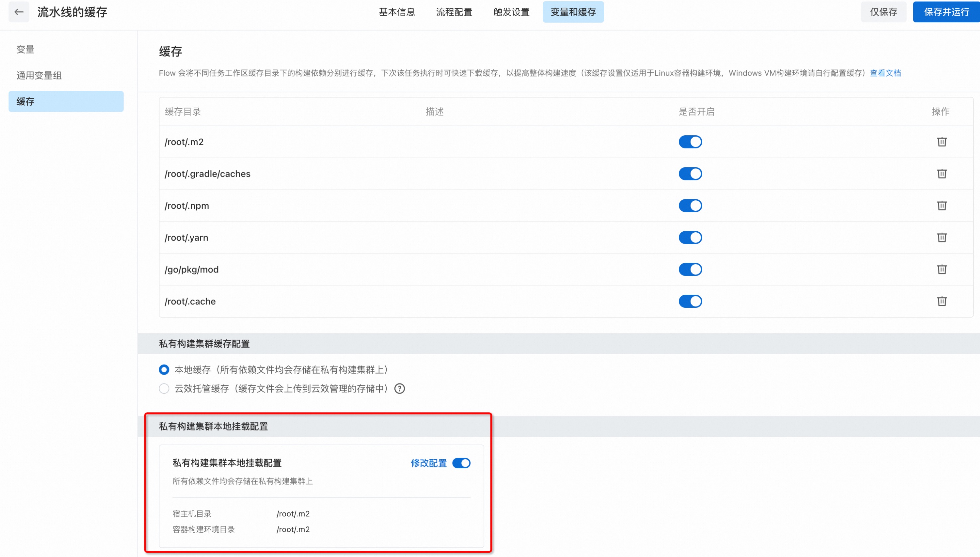Delete the /root/.gradle/caches cache entry
Viewport: 980px width, 557px height.
click(942, 174)
